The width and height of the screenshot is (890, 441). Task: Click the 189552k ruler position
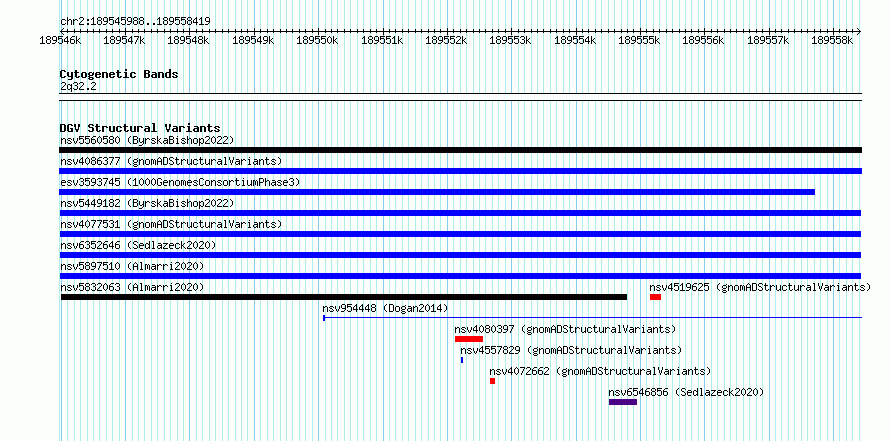446,40
